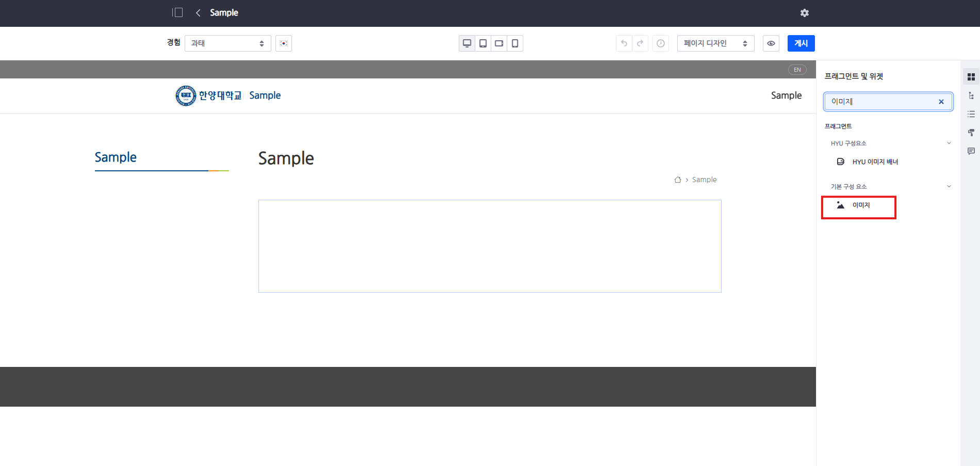The image size is (980, 466).
Task: Open the page design paint roller tab
Action: point(971,133)
